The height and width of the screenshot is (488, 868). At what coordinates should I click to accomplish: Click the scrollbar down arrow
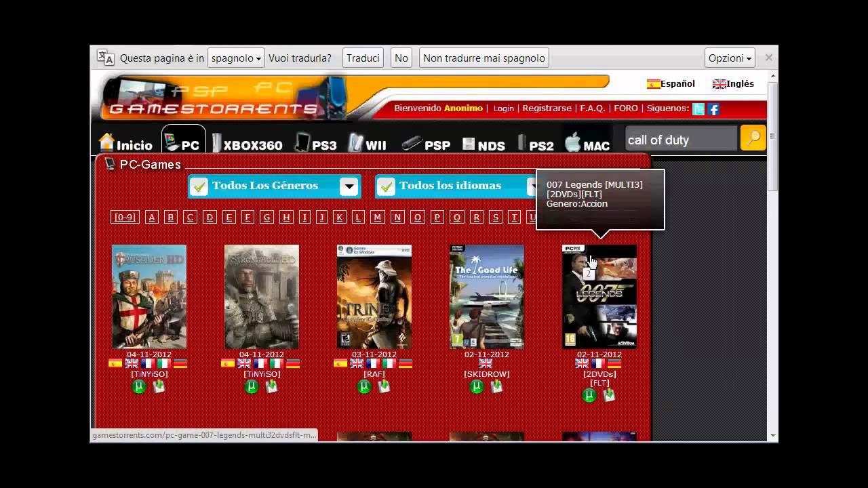[x=772, y=436]
